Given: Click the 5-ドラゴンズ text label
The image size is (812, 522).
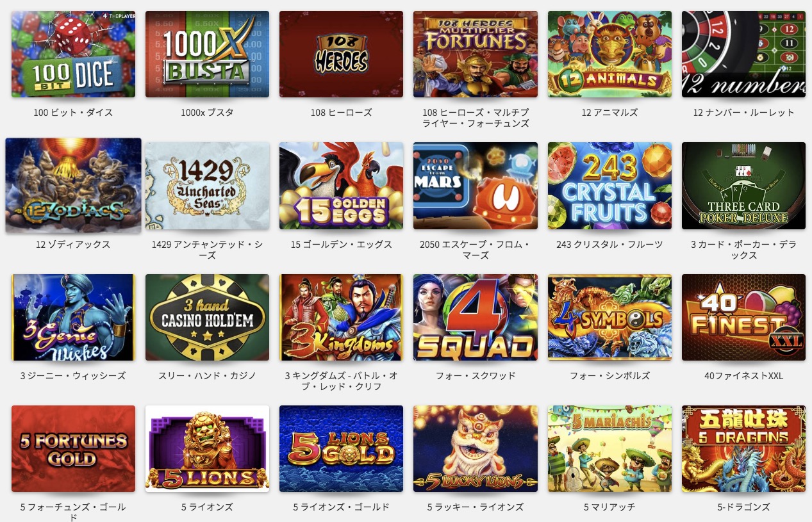Looking at the screenshot, I should (x=743, y=507).
